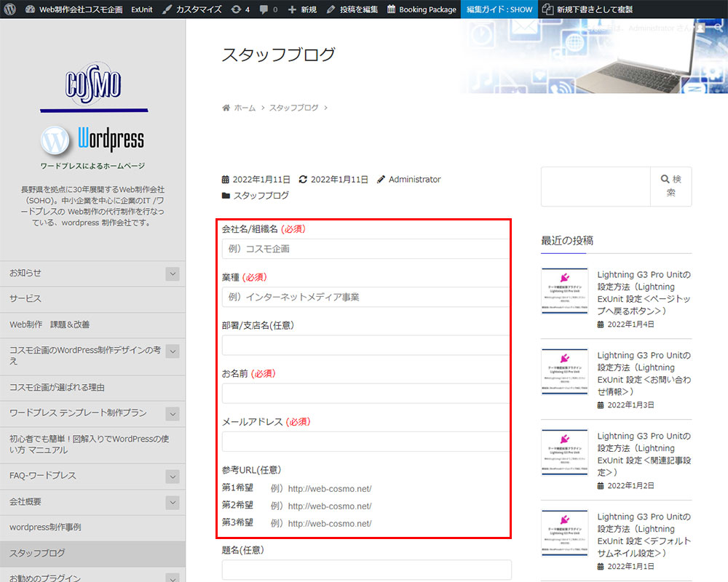Screen dimensions: 728x582
Task: Open the Booking Package calendar icon
Action: tap(392, 9)
